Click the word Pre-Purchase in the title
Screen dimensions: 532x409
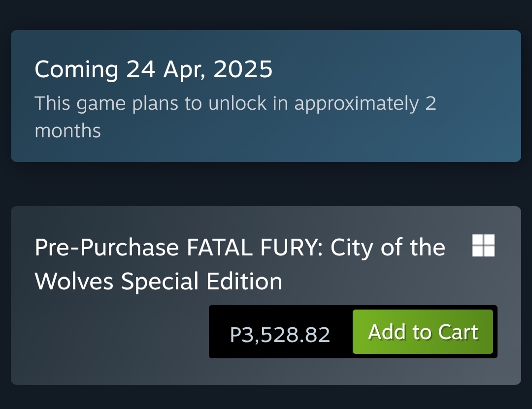pos(107,248)
